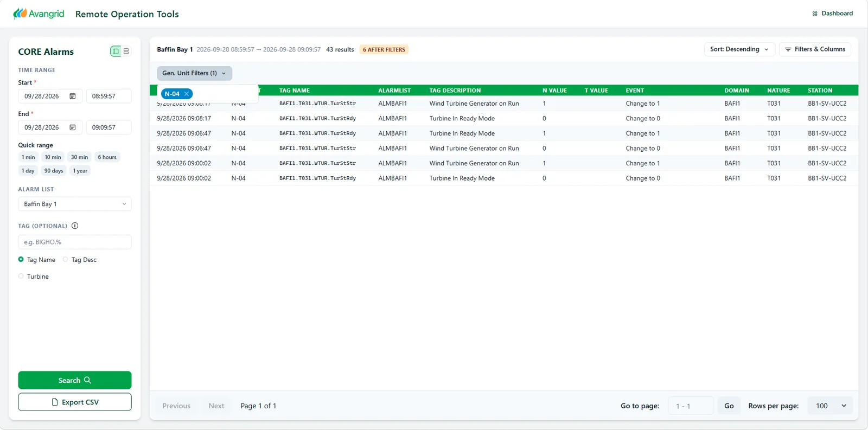Viewport: 868px width, 430px height.
Task: Set quick range to 1 min
Action: tap(28, 157)
